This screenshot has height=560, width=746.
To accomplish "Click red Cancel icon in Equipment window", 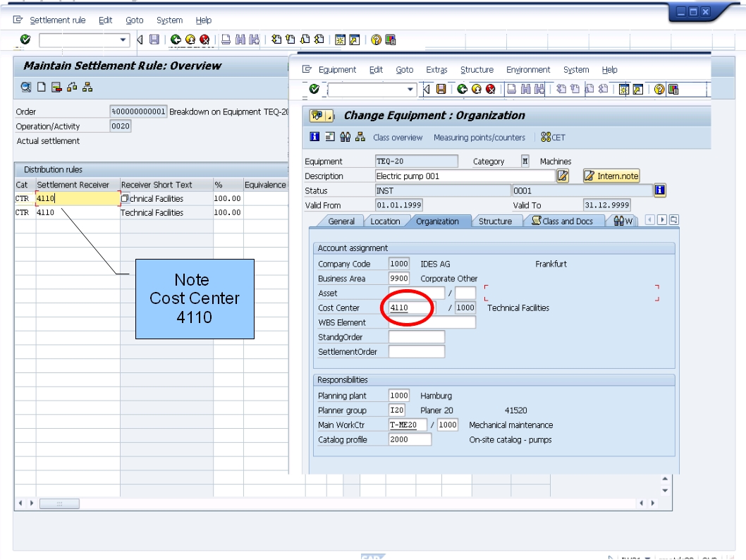I will click(491, 89).
